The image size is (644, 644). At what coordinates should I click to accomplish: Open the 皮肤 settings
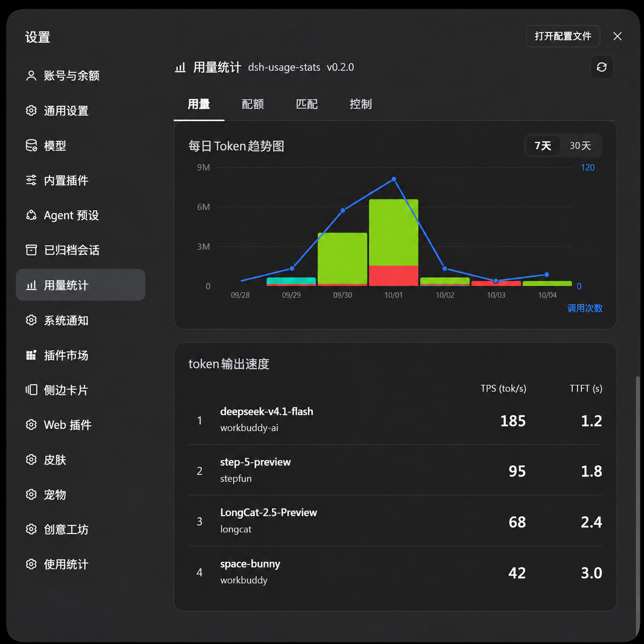click(81, 460)
